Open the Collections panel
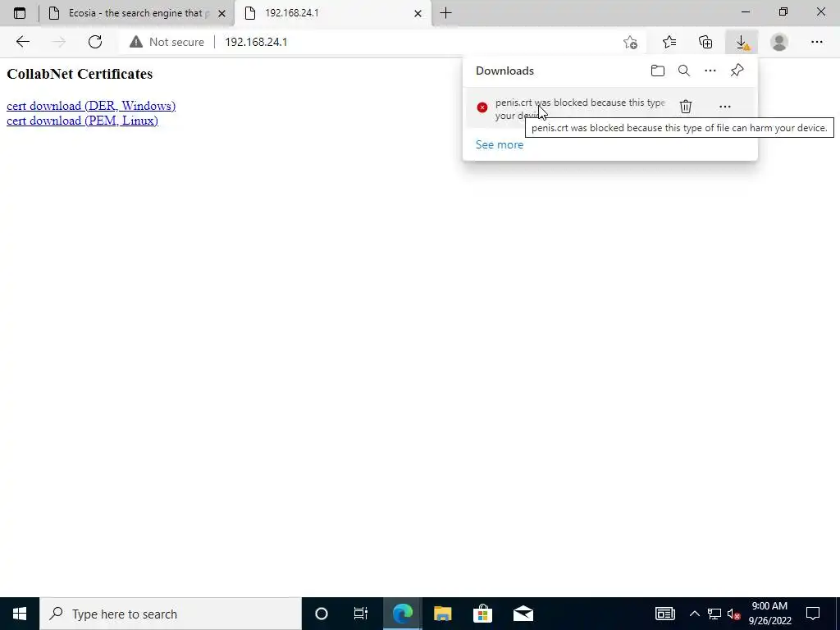Screen dimensions: 840x630 (x=705, y=42)
